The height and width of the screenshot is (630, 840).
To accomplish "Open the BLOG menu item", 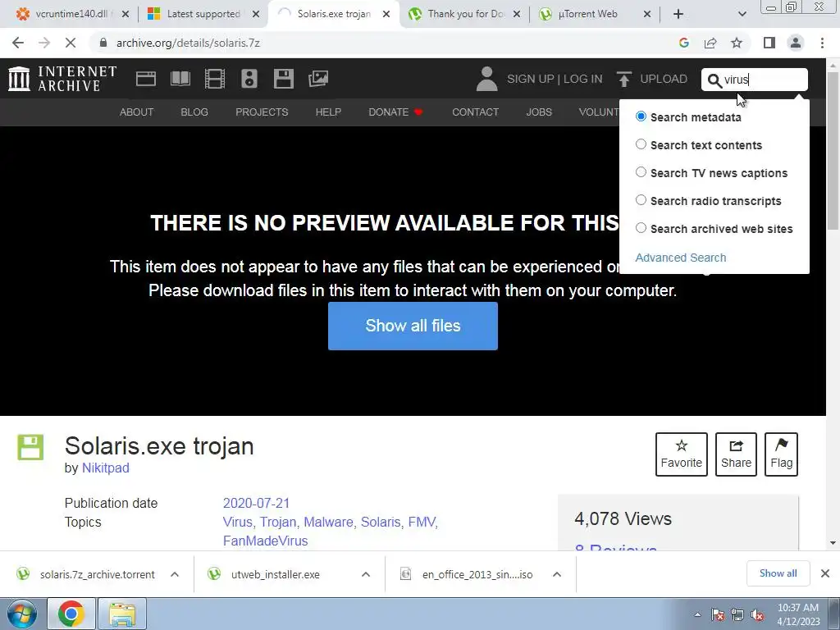I will (194, 112).
